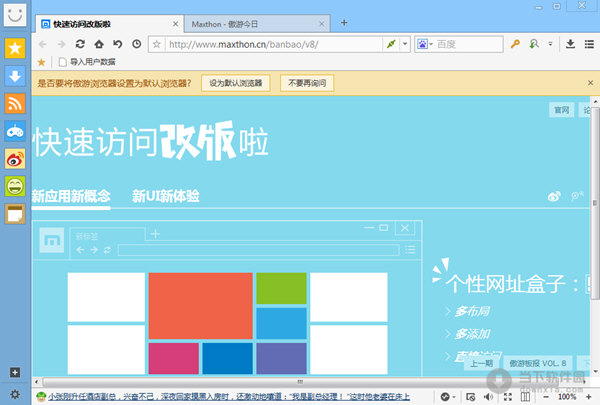Undo closed tab with reopen arrow
The image size is (600, 405).
(x=117, y=44)
